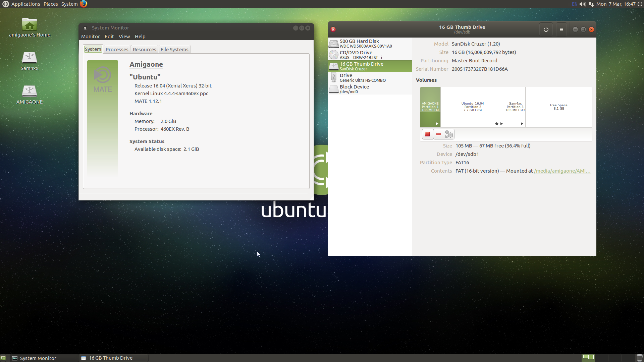Click the drive power off button
The height and width of the screenshot is (362, 644).
(546, 29)
